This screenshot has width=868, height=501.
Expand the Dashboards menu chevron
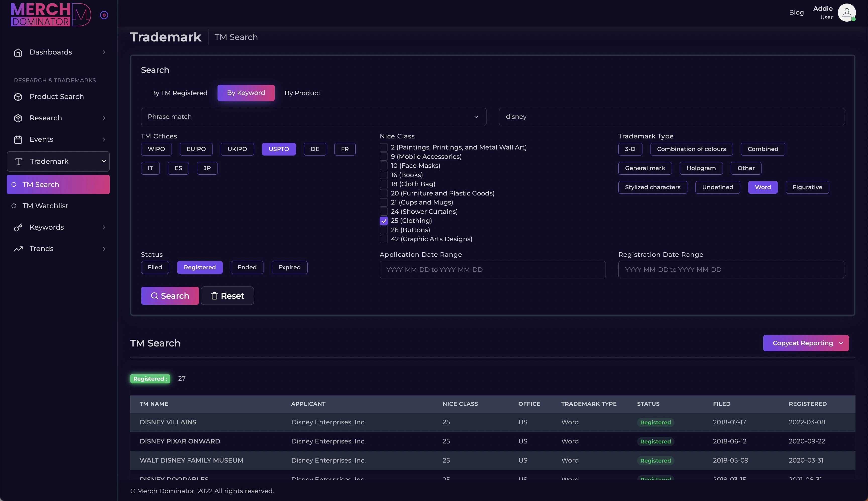pos(104,52)
